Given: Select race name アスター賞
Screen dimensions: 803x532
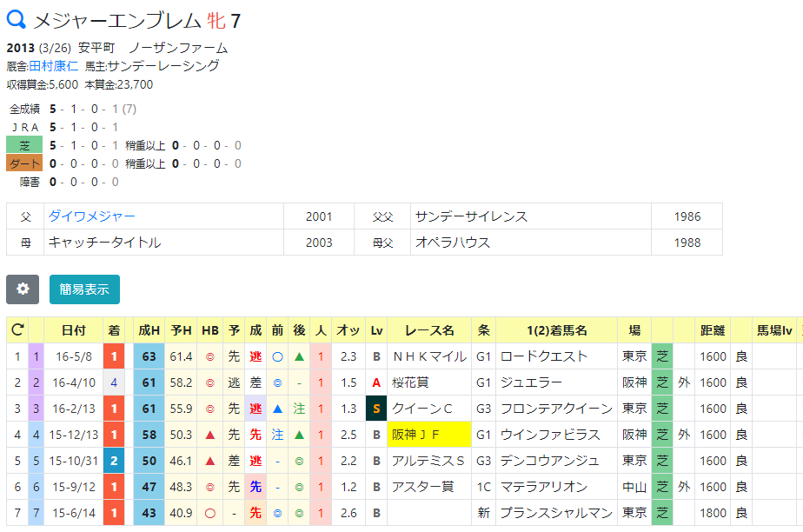Looking at the screenshot, I should 423,487.
